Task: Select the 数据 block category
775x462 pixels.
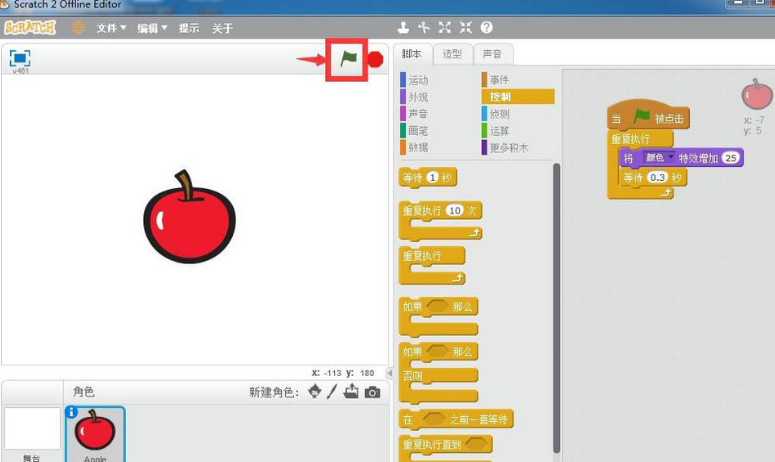Action: (414, 147)
